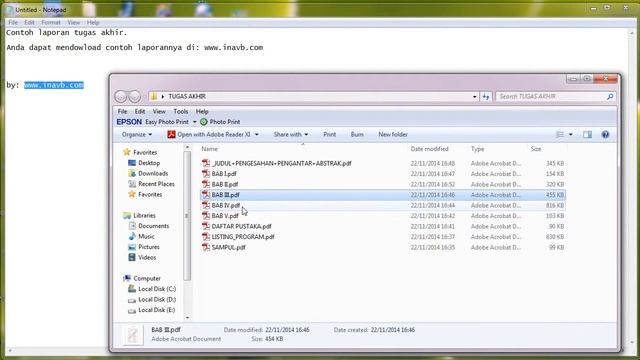Click the Print button in command bar

(x=329, y=134)
